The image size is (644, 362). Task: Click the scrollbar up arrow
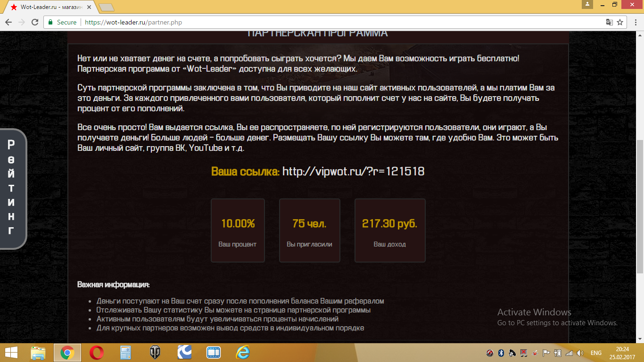point(640,35)
